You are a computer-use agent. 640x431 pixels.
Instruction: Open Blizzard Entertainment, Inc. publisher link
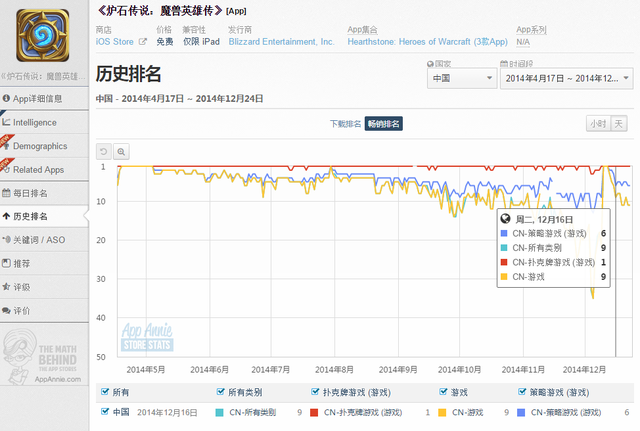[x=281, y=42]
